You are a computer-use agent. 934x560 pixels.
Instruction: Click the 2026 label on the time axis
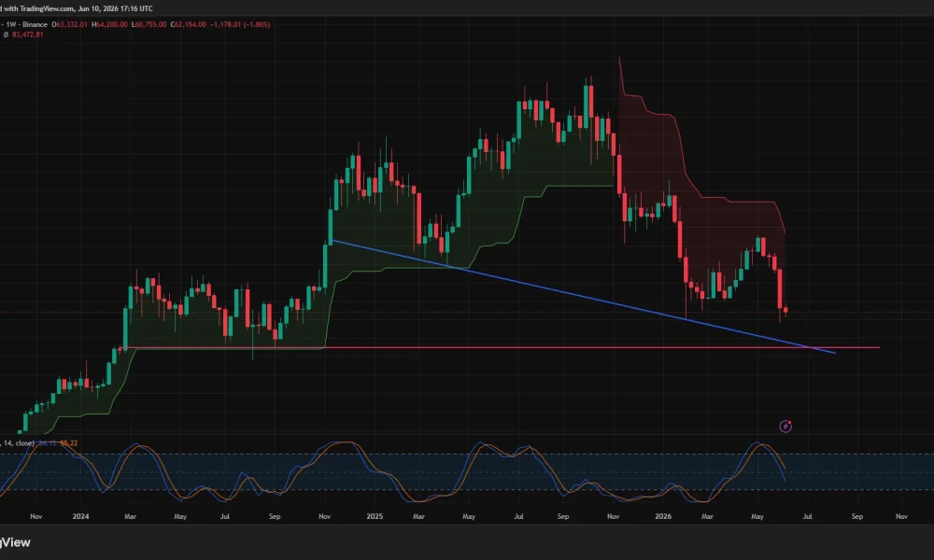pyautogui.click(x=663, y=516)
